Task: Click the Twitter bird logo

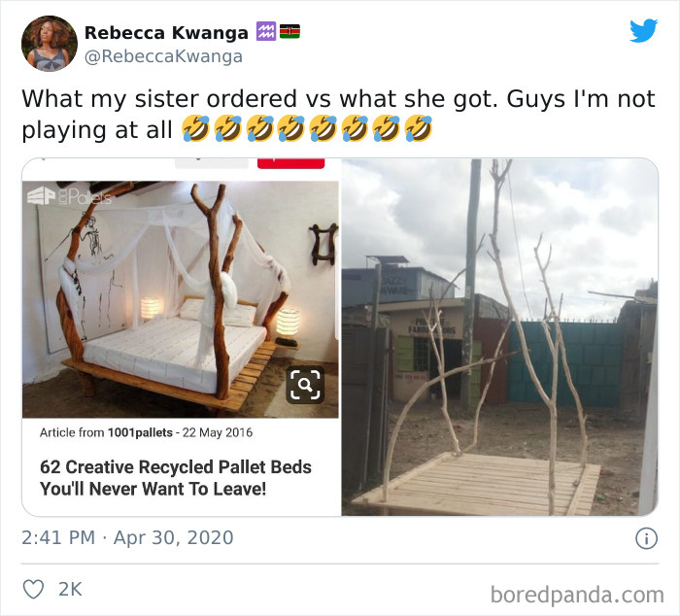Action: pyautogui.click(x=643, y=31)
